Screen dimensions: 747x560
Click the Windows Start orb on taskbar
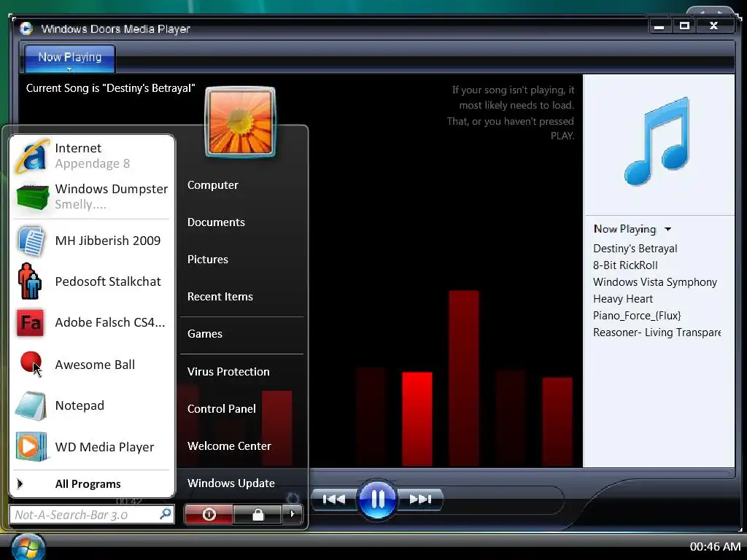click(x=28, y=547)
